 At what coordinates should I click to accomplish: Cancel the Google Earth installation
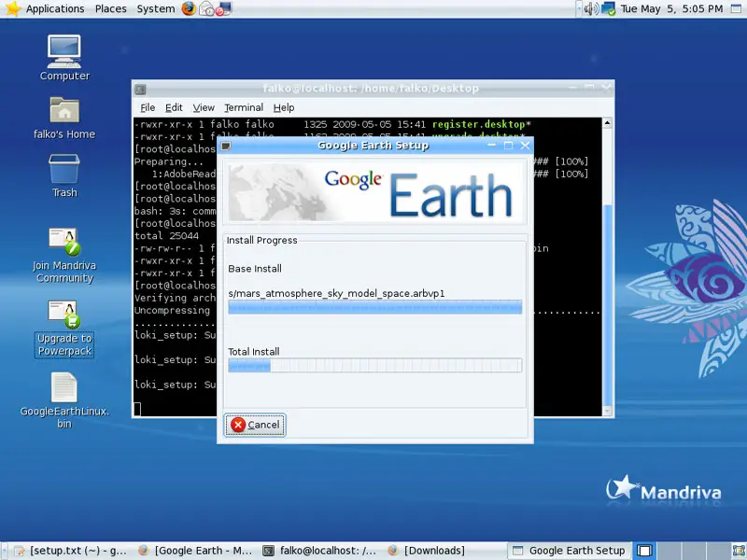tap(255, 425)
